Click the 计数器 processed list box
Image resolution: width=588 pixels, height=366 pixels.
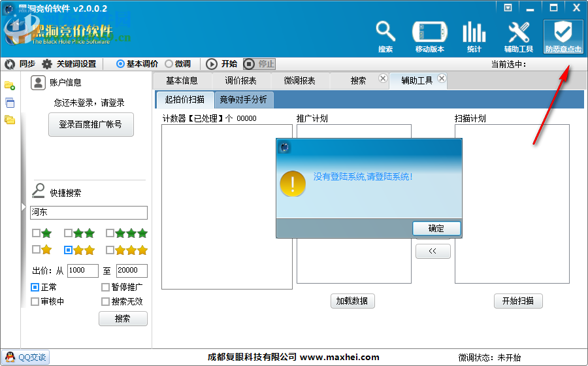click(x=227, y=207)
